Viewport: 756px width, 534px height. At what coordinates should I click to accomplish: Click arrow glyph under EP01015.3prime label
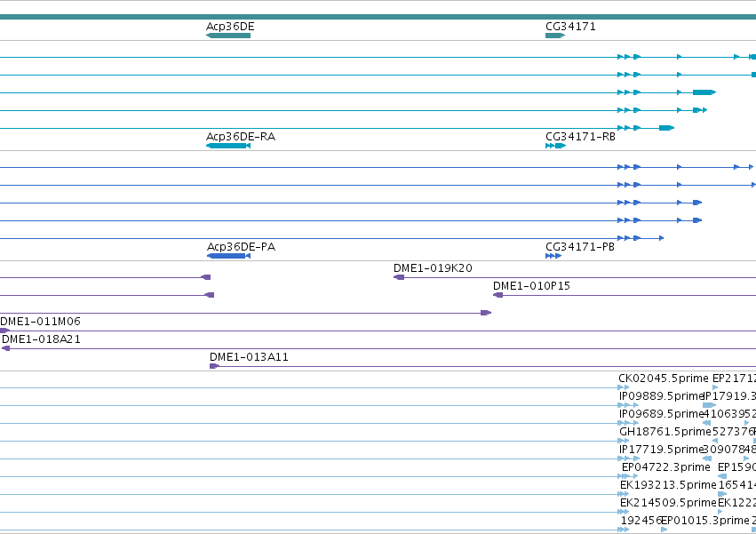pos(664,530)
